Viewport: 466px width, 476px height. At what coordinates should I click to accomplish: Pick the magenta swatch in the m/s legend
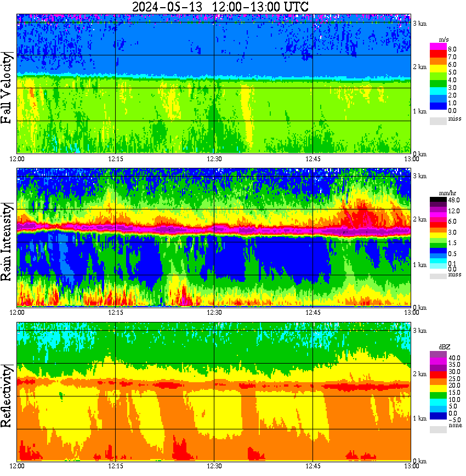pyautogui.click(x=438, y=47)
